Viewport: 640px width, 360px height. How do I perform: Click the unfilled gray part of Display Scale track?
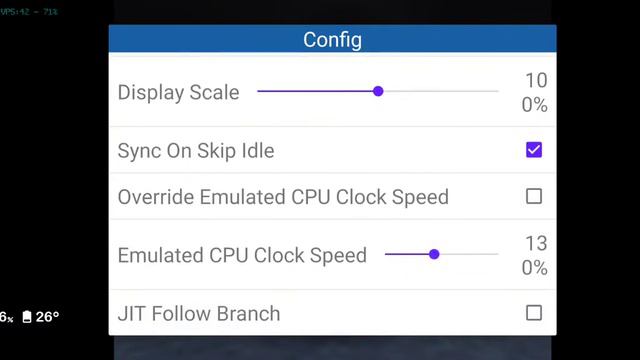coord(441,91)
